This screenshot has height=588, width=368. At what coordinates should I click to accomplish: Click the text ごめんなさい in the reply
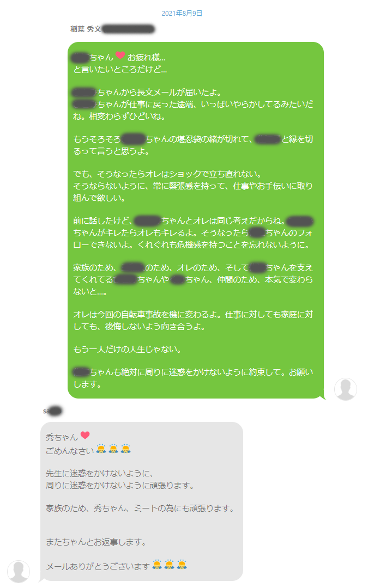(70, 450)
